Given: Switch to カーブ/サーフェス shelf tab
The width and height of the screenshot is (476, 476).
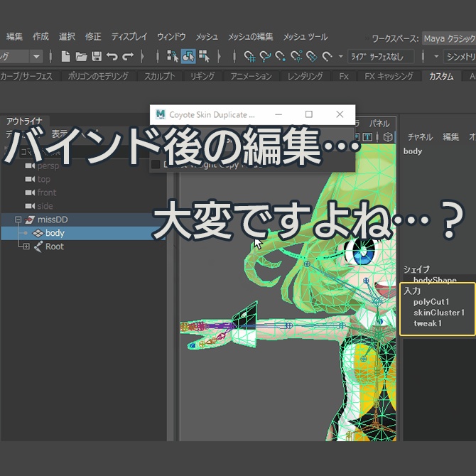Looking at the screenshot, I should click(26, 76).
